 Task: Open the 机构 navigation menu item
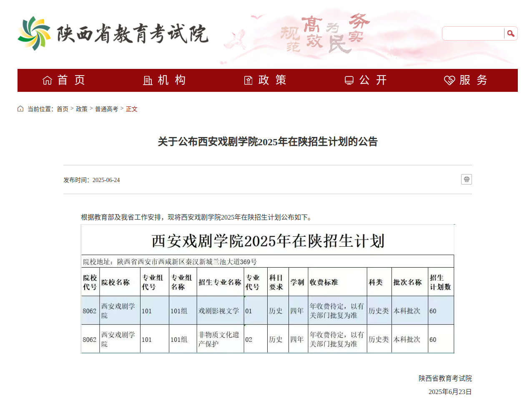164,80
